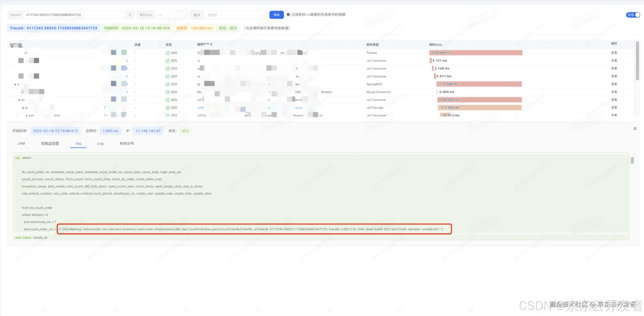The image size is (644, 316).
Task: Click the search icon in TraceId field
Action: click(x=130, y=15)
